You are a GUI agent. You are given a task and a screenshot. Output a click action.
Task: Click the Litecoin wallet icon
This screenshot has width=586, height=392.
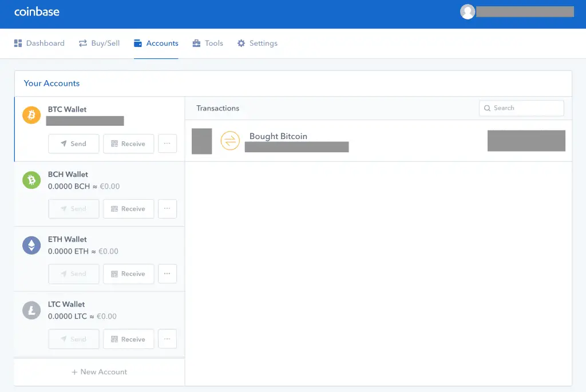pos(31,310)
